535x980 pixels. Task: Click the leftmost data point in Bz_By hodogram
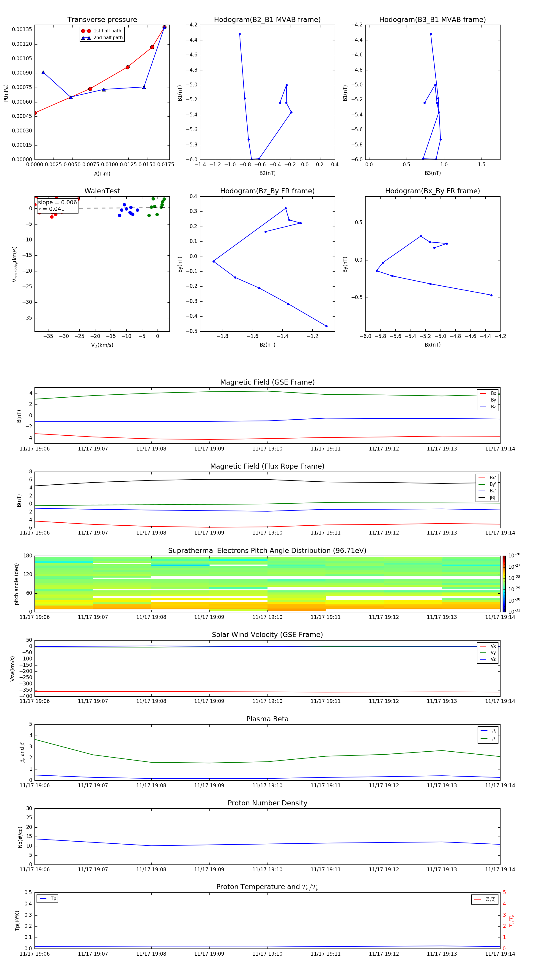(214, 261)
